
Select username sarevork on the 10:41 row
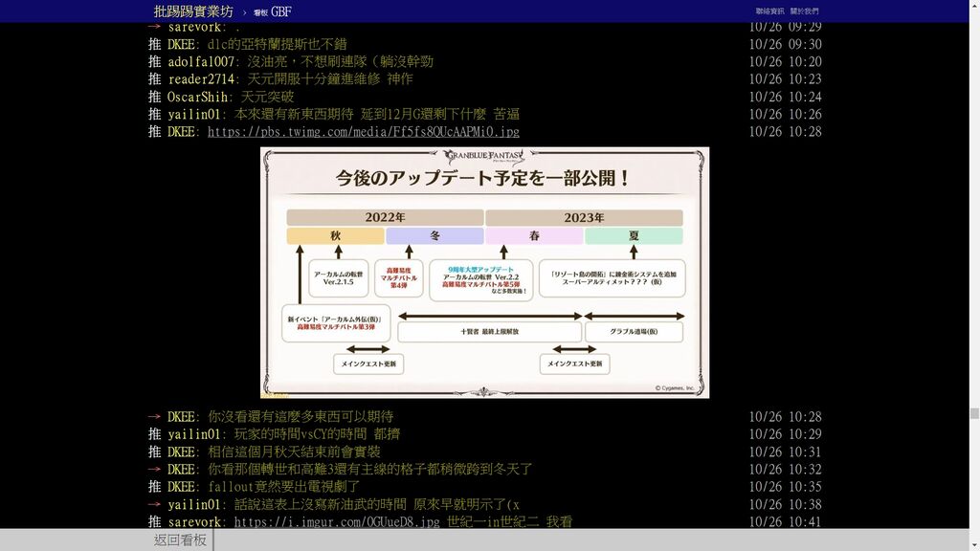[x=193, y=521]
